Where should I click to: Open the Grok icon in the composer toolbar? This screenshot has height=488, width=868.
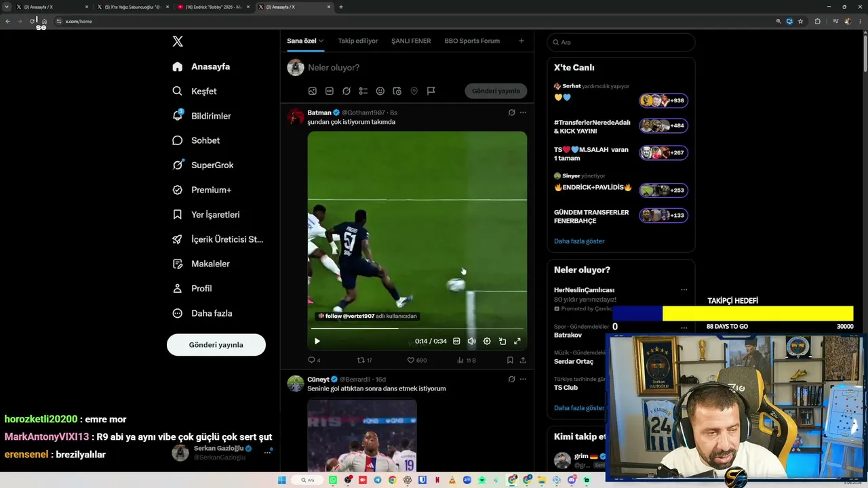click(x=347, y=91)
